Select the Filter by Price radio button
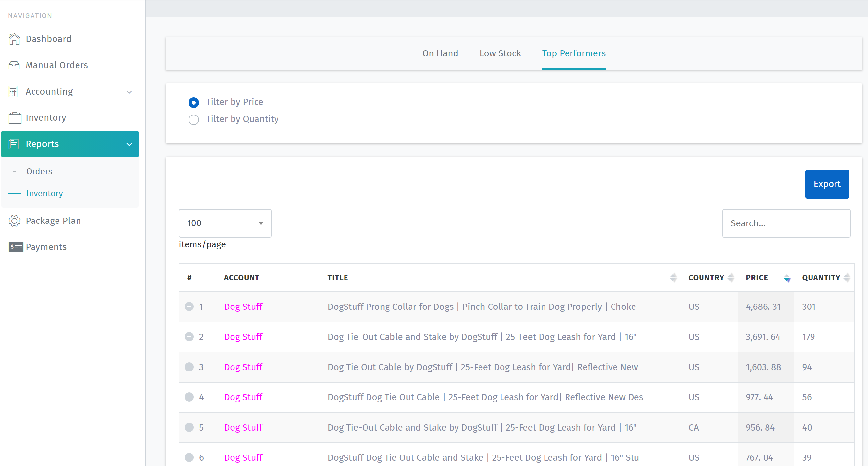The height and width of the screenshot is (466, 868). tap(194, 102)
